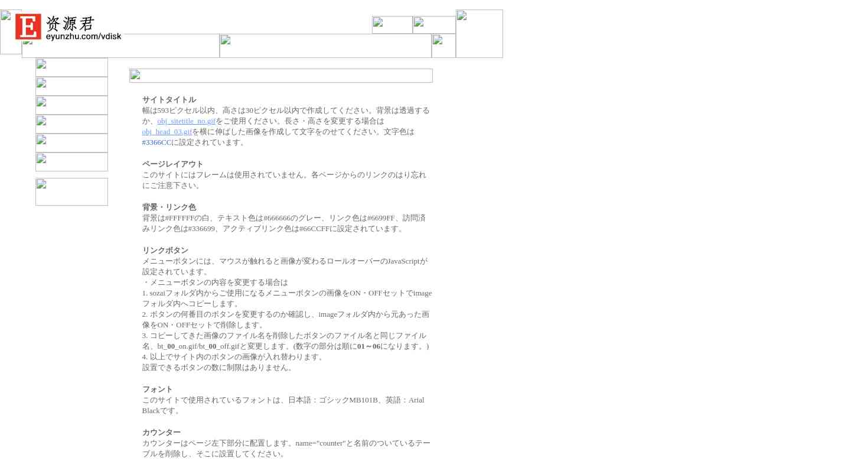Image resolution: width=868 pixels, height=461 pixels.
Task: Click the line starting 4. 以上でサイト内のボタン
Action: [x=234, y=357]
